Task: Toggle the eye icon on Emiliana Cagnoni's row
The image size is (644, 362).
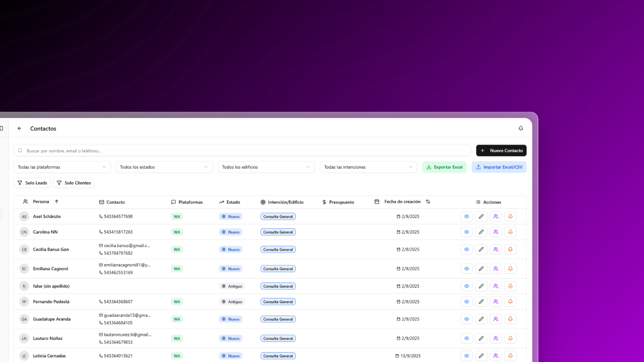Action: click(x=466, y=268)
